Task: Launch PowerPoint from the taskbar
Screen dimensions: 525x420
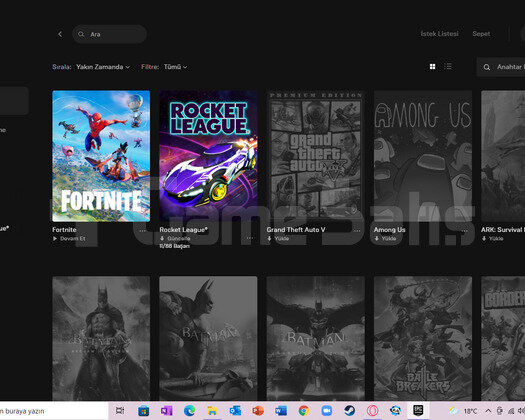Action: pyautogui.click(x=258, y=410)
